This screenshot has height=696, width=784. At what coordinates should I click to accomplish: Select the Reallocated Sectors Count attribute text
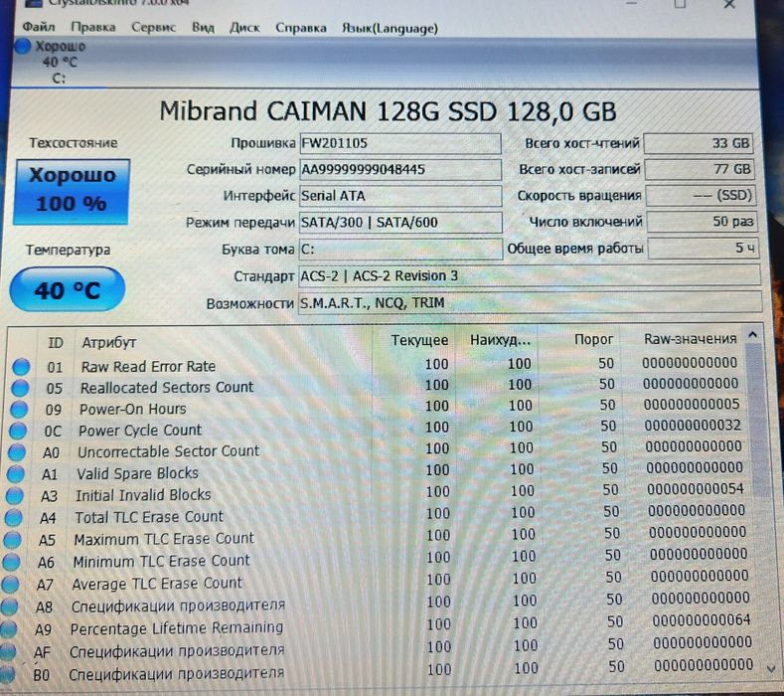167,388
